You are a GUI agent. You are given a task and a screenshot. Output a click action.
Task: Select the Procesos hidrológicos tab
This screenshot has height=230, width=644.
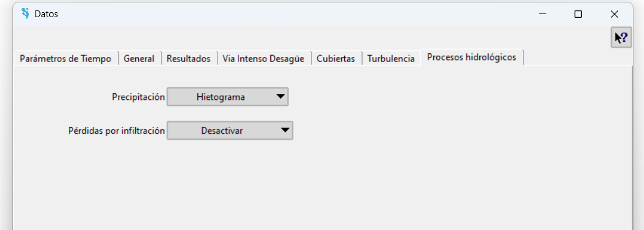coord(471,58)
